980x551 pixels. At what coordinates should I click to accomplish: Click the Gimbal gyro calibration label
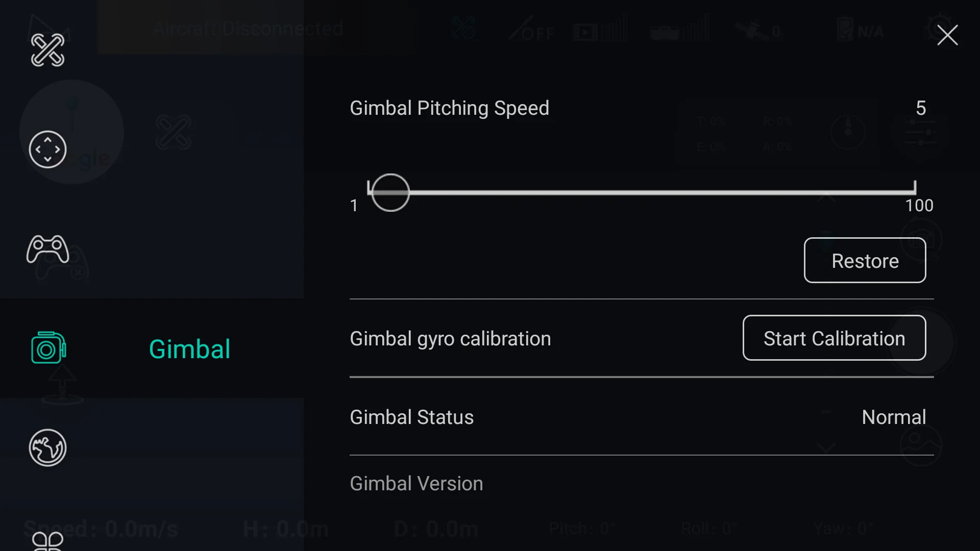pyautogui.click(x=450, y=339)
